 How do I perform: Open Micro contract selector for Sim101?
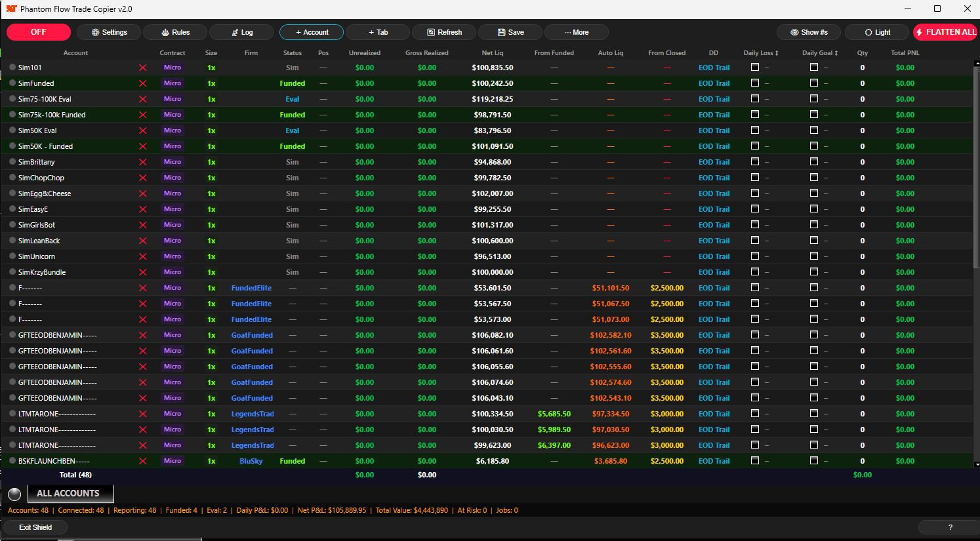[x=173, y=68]
